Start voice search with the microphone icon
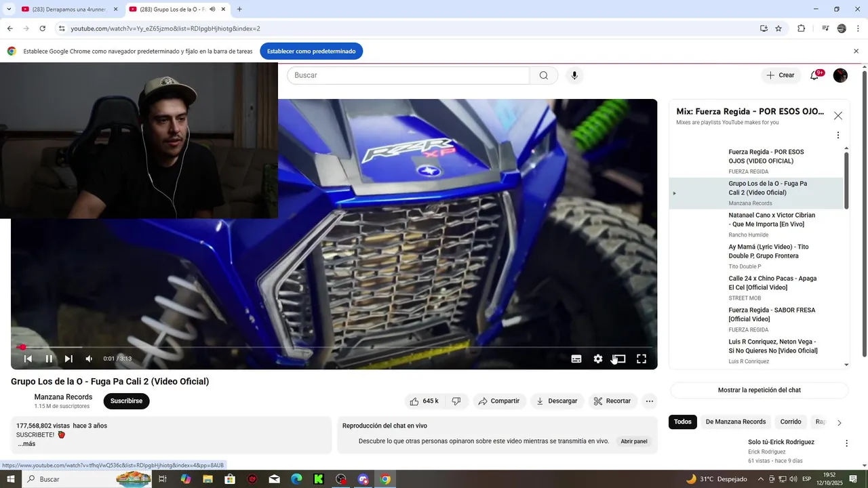The height and width of the screenshot is (488, 868). click(574, 75)
